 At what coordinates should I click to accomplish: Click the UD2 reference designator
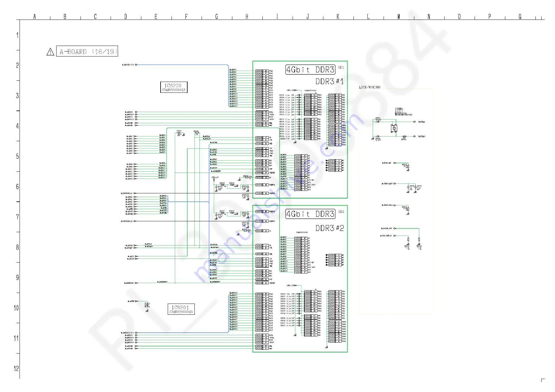tap(341, 212)
